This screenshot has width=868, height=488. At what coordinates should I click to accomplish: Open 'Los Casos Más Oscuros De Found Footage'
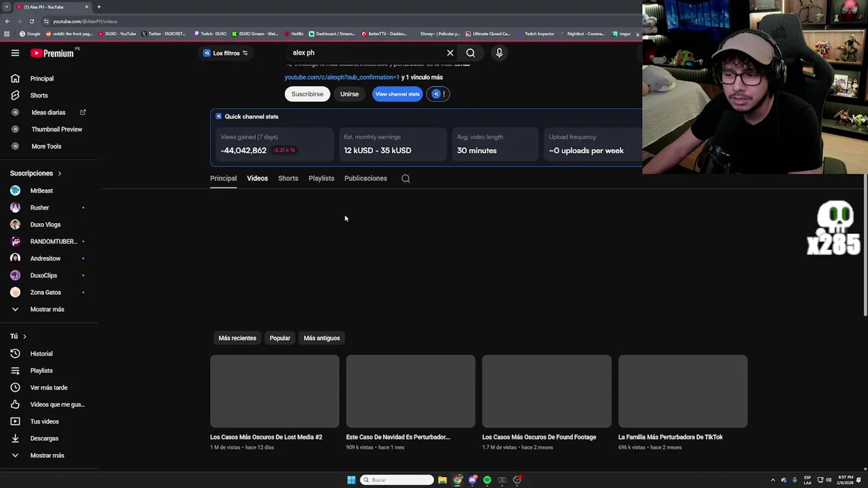(x=539, y=437)
